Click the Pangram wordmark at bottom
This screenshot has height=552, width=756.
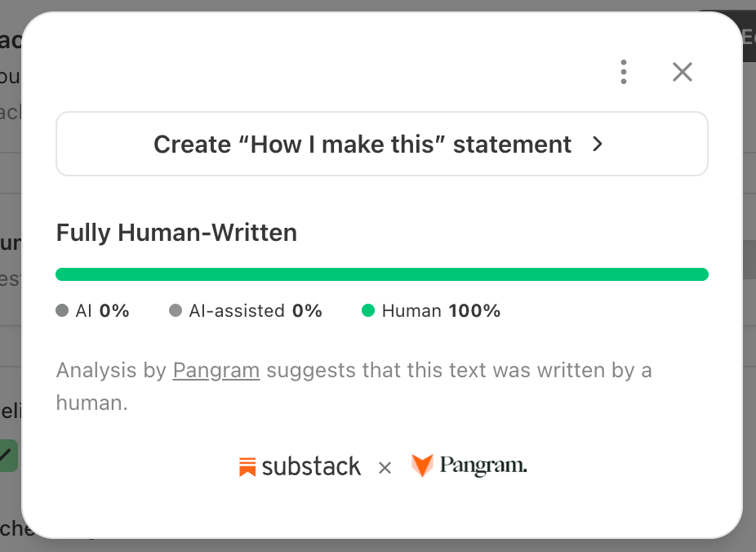(x=483, y=465)
